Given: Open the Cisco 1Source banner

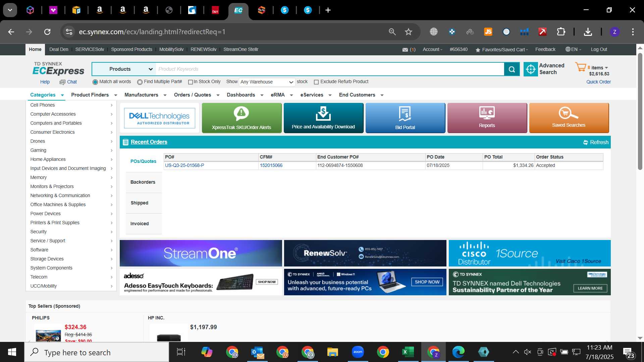Looking at the screenshot, I should [530, 253].
